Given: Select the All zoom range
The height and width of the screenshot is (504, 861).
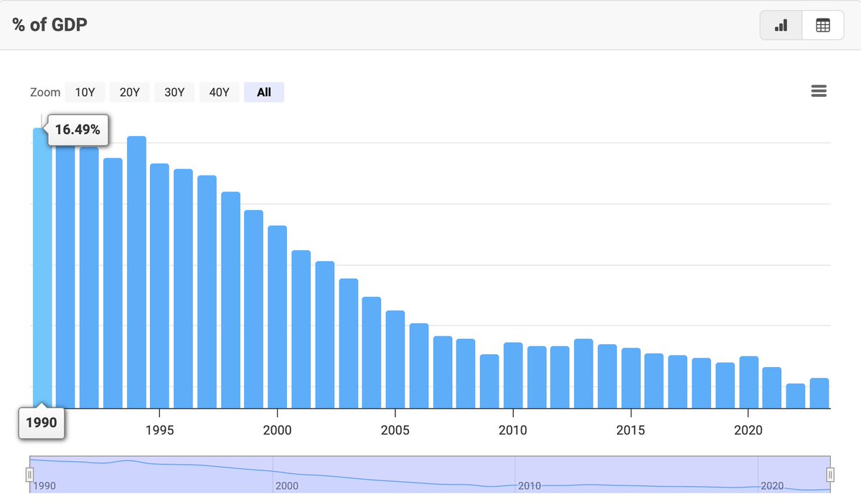Looking at the screenshot, I should pos(264,92).
